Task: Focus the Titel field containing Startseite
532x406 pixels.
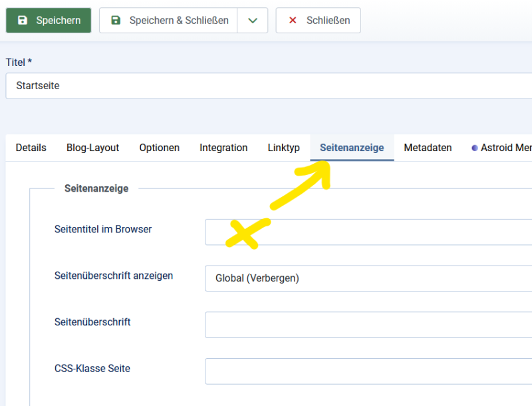Action: 266,86
